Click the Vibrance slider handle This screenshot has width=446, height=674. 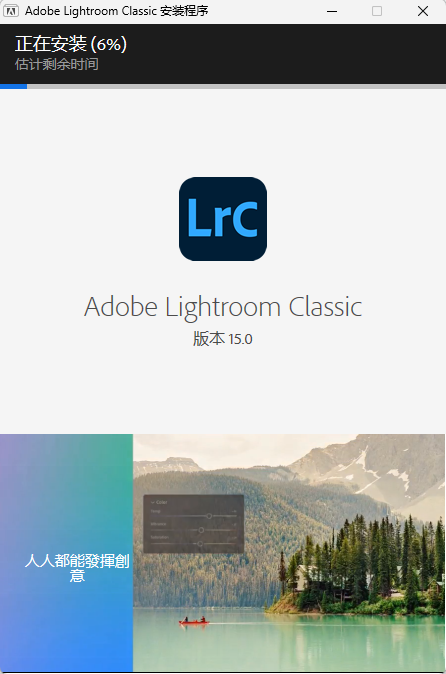tap(201, 530)
